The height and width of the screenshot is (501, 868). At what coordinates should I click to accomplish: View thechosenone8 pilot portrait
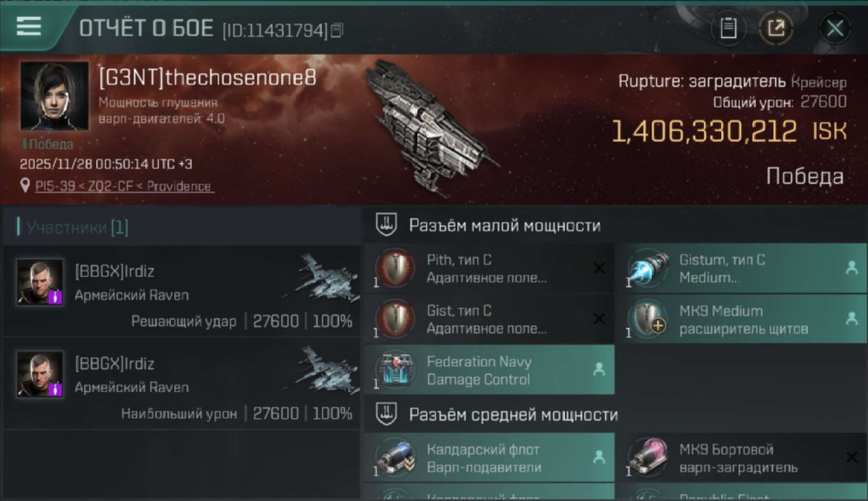tap(54, 96)
